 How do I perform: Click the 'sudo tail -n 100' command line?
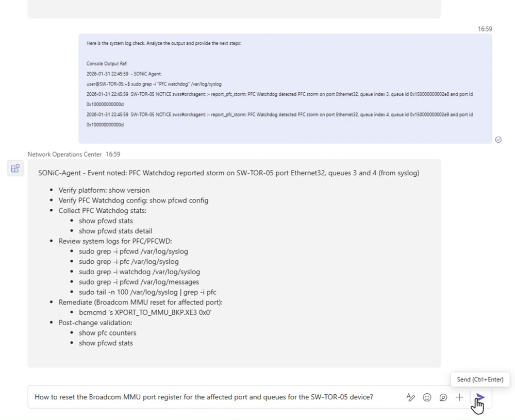pyautogui.click(x=147, y=292)
